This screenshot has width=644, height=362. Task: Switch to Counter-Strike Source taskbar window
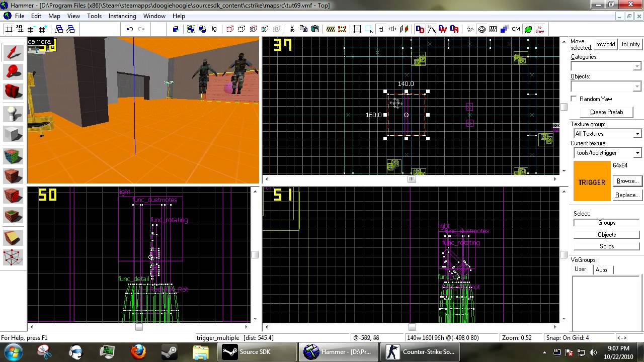pyautogui.click(x=420, y=352)
